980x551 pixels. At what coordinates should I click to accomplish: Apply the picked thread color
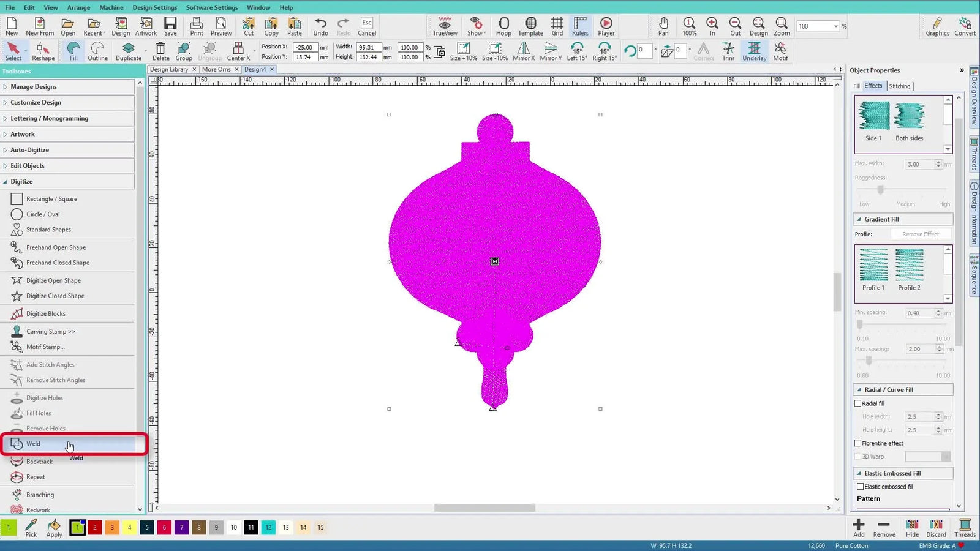pos(54,527)
